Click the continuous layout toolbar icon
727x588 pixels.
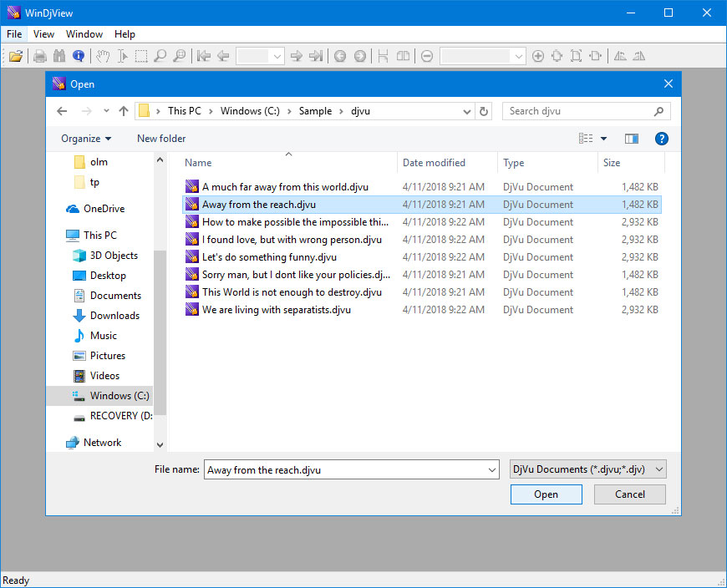point(383,57)
